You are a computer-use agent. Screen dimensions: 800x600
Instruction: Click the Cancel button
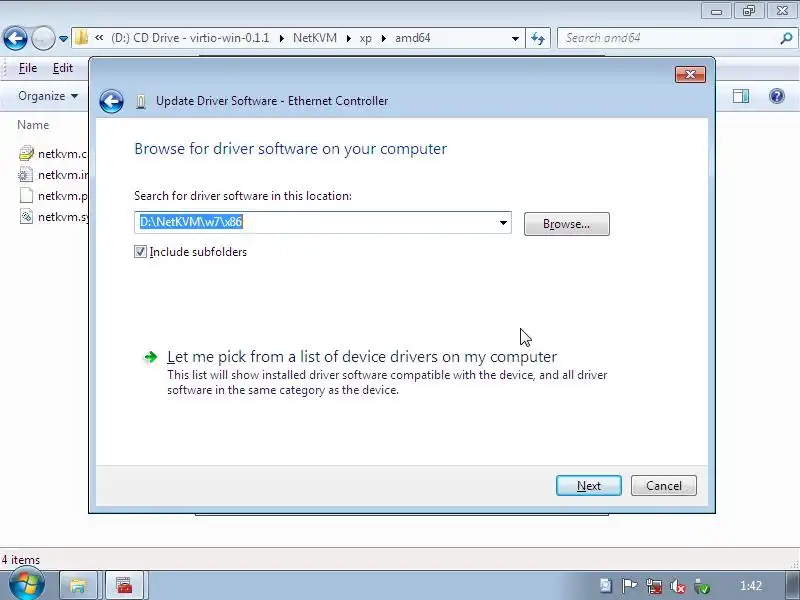click(663, 486)
